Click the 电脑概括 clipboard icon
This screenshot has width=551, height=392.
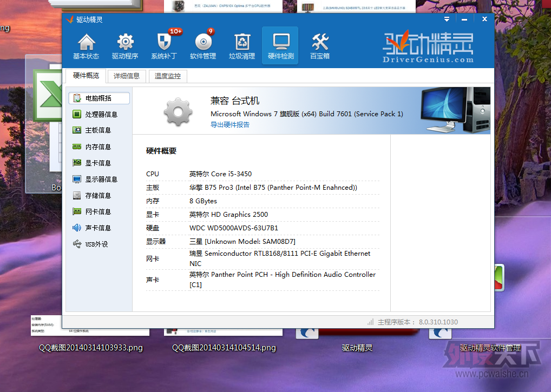tap(77, 98)
